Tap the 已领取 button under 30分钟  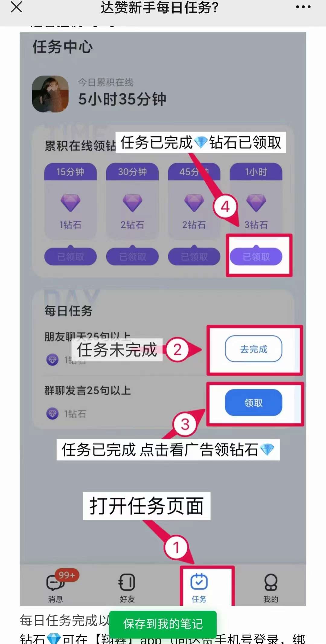[132, 257]
